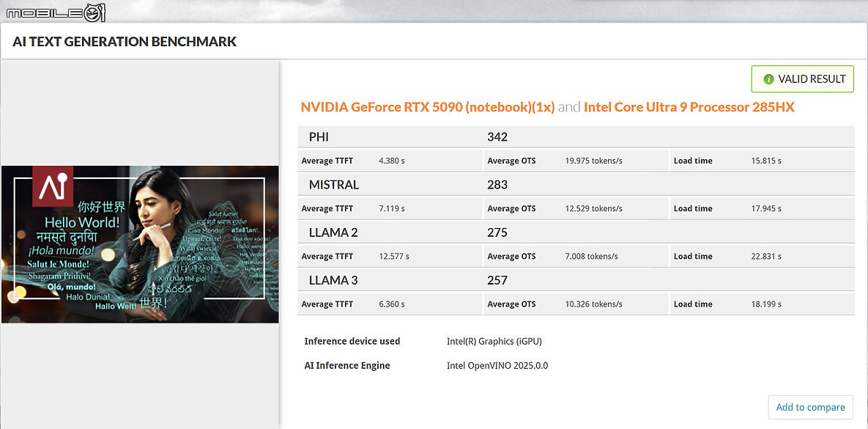This screenshot has height=429, width=868.
Task: Click the AI benchmark Hello World thumbnail
Action: click(x=140, y=244)
